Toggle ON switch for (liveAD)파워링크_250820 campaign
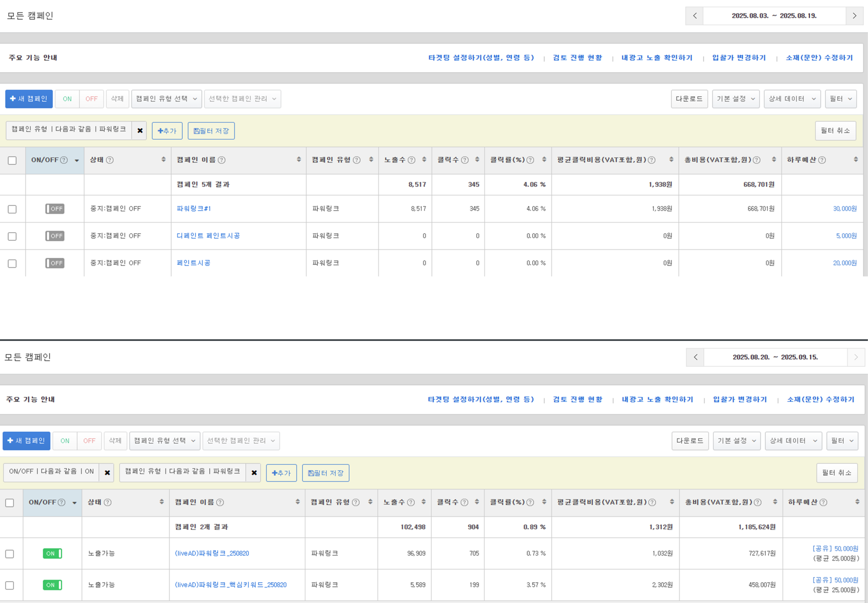868x603 pixels. pos(52,554)
